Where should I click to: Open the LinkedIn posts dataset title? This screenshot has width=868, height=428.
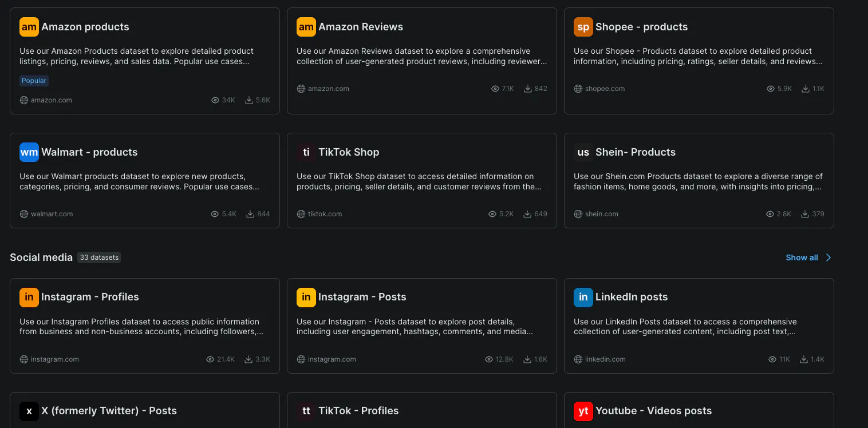click(x=632, y=297)
